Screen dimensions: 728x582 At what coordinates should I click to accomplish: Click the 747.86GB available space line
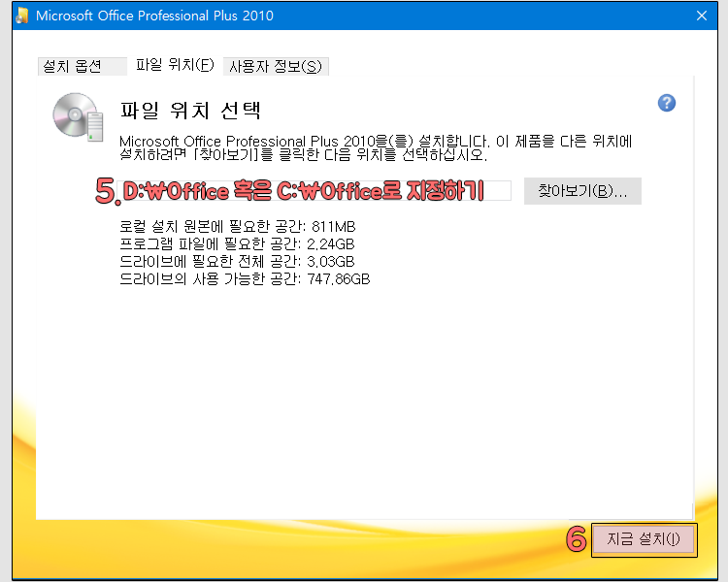coord(245,279)
